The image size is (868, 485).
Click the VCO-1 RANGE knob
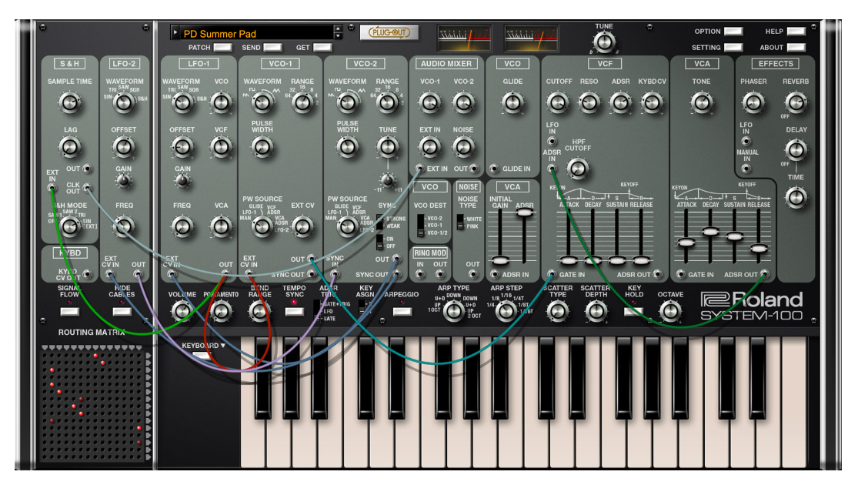[x=302, y=102]
